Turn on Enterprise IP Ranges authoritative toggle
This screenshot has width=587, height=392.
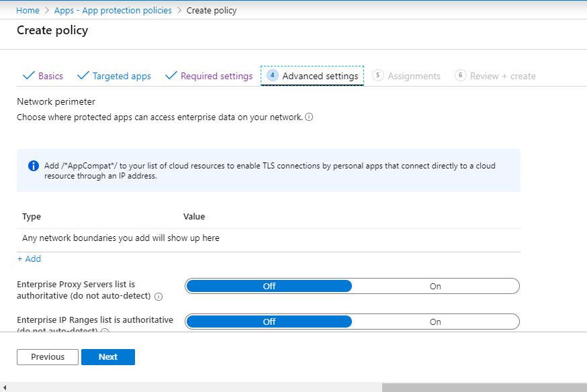pos(435,322)
